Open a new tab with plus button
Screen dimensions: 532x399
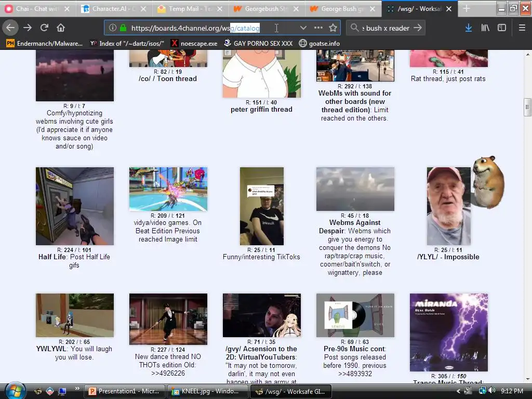(x=467, y=9)
